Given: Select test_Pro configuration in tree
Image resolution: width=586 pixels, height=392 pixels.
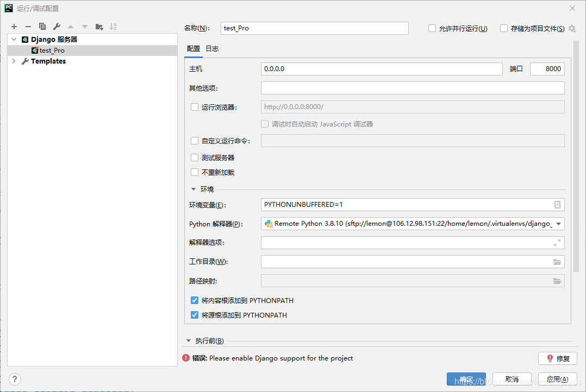Looking at the screenshot, I should 92,50.
